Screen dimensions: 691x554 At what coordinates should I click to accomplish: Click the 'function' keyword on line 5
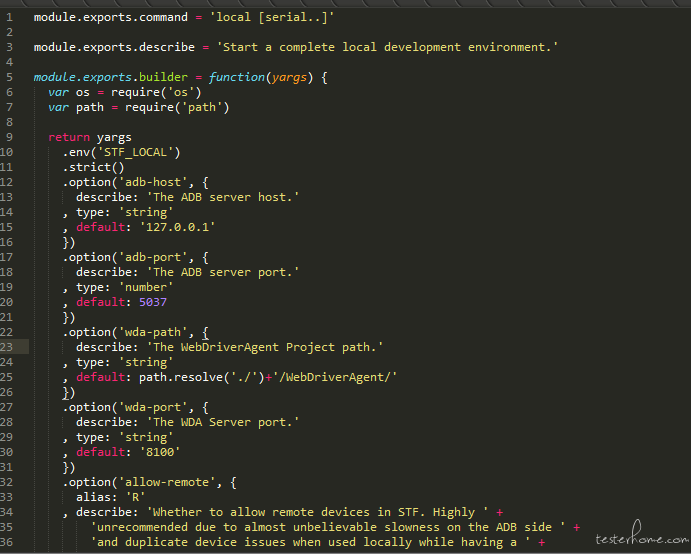click(x=237, y=78)
